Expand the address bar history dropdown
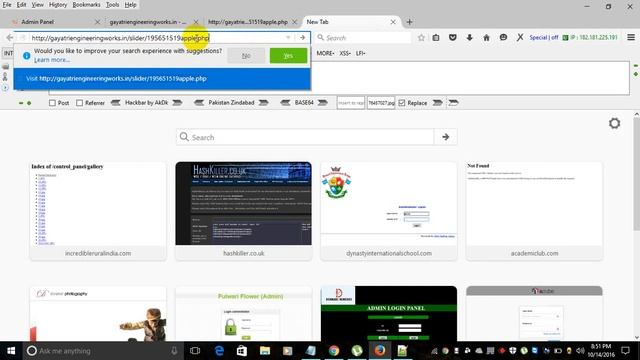The width and height of the screenshot is (640, 360). pyautogui.click(x=288, y=38)
